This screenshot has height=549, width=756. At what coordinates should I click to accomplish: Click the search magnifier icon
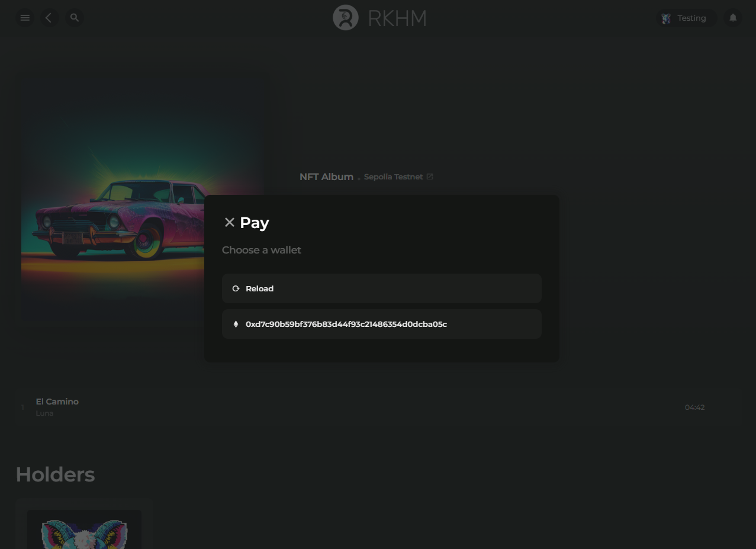click(74, 17)
